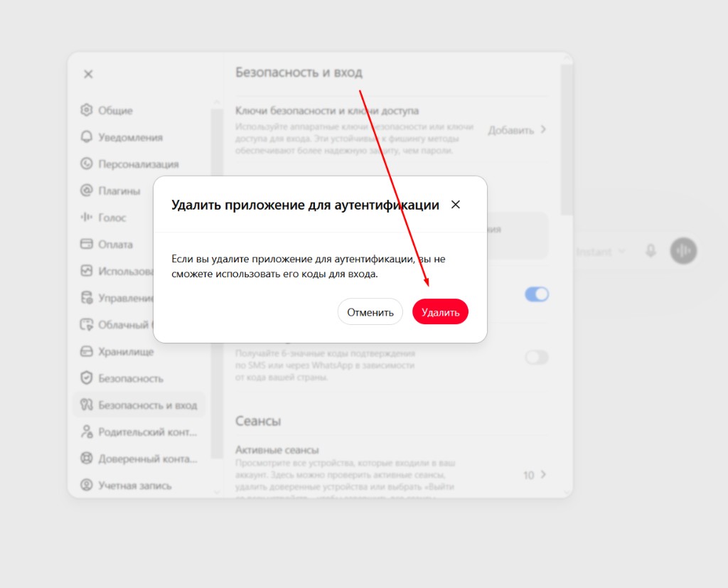Click the Уведомления bell icon
The image size is (728, 588).
coord(86,137)
